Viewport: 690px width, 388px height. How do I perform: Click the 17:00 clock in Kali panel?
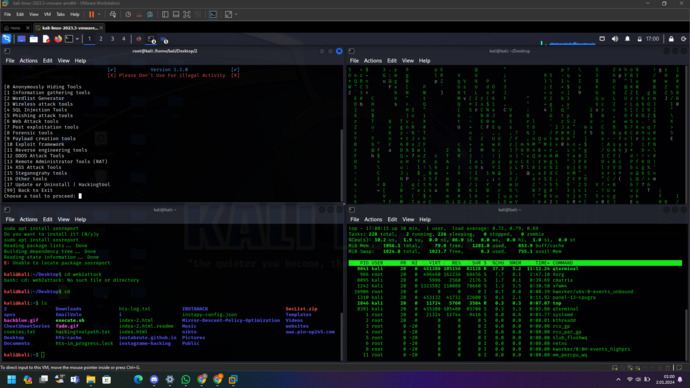(x=652, y=39)
